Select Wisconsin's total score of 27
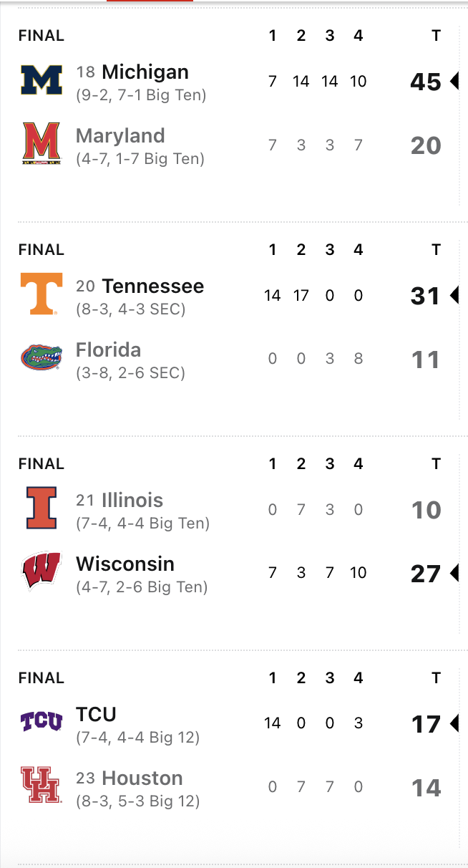This screenshot has width=468, height=868. 426,574
